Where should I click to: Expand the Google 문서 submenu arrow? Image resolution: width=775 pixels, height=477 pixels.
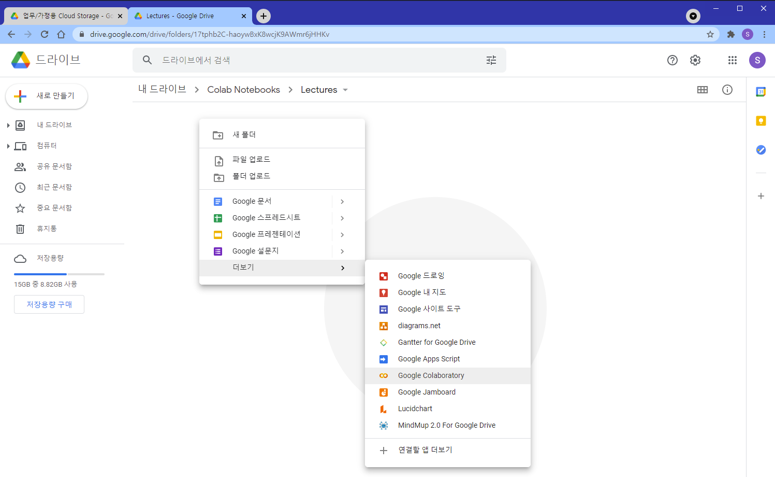[x=342, y=202]
